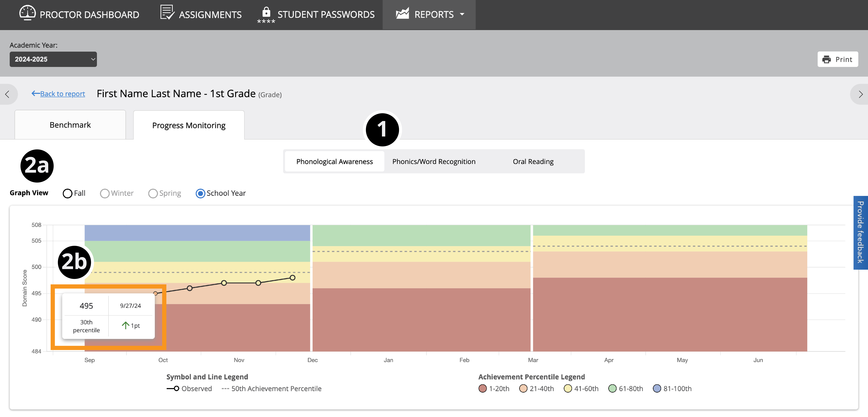This screenshot has width=868, height=417.
Task: Click the Student Passwords lock icon
Action: click(x=266, y=12)
